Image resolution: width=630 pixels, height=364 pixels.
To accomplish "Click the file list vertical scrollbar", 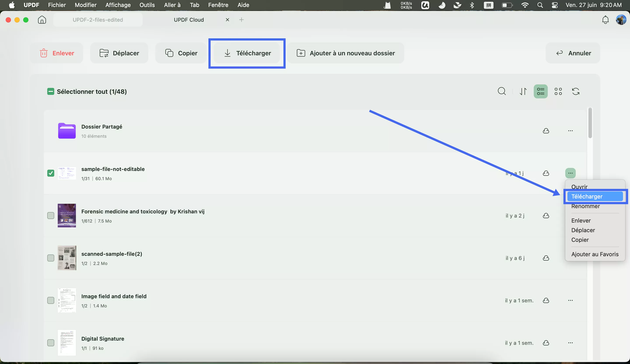I will click(x=590, y=123).
